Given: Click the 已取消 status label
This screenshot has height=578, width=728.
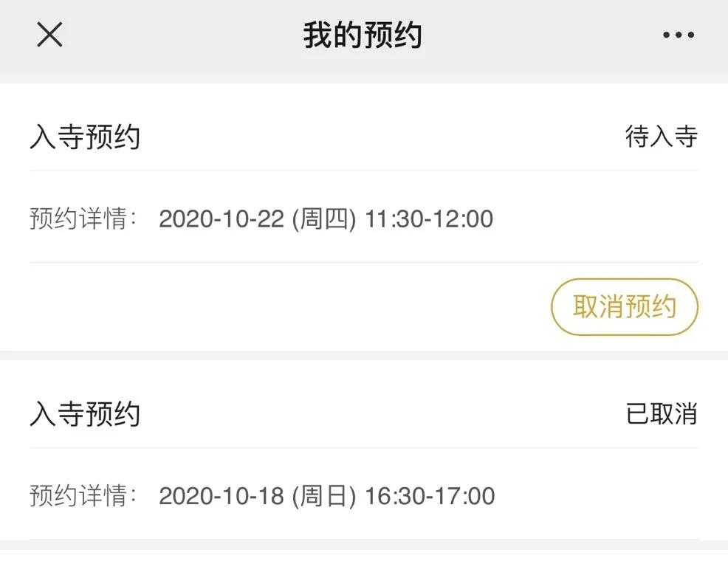Looking at the screenshot, I should coord(661,414).
